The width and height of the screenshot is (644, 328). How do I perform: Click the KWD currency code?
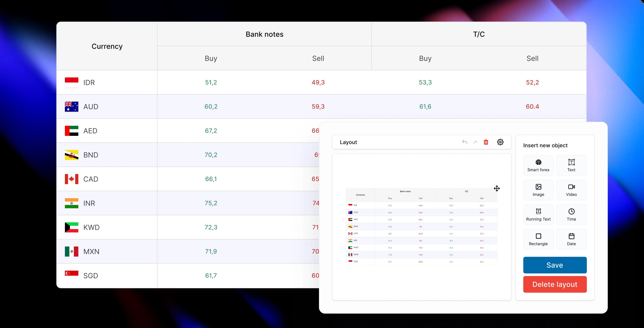pyautogui.click(x=91, y=227)
